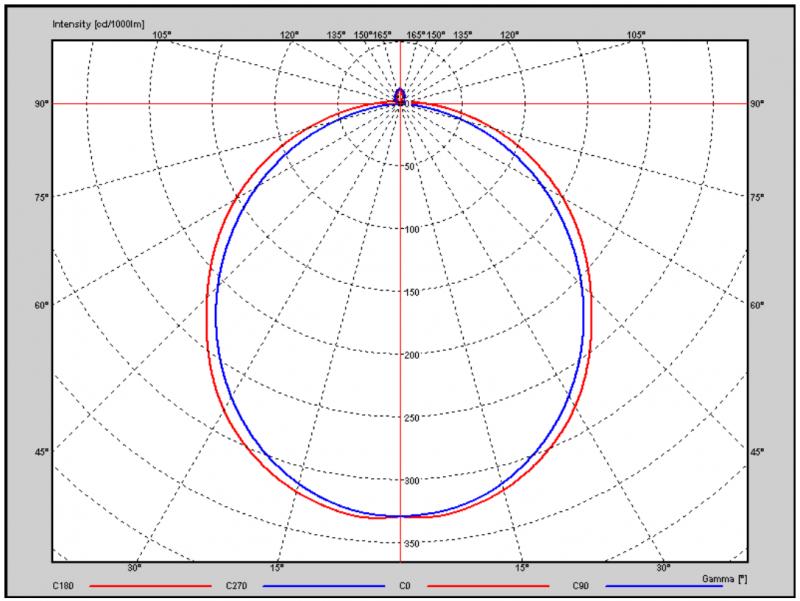Click the right 15° label along the bottom
The height and width of the screenshot is (601, 800).
pos(521,567)
